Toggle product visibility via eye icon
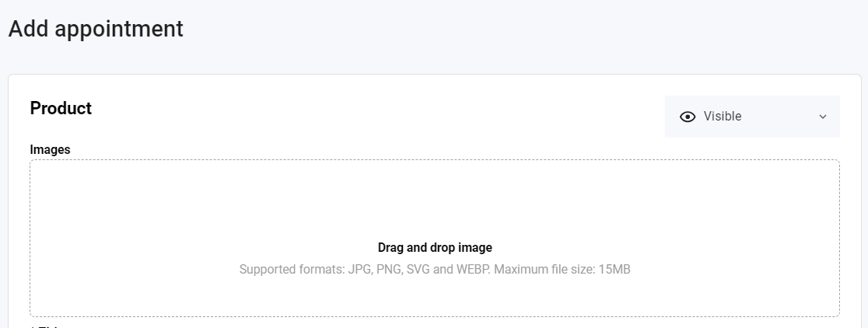This screenshot has height=328, width=868. (688, 117)
